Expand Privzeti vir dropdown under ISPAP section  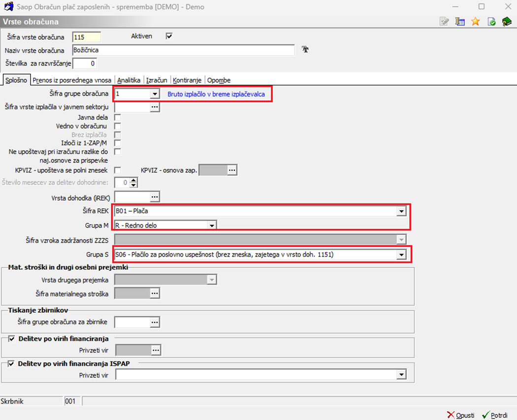tap(401, 375)
